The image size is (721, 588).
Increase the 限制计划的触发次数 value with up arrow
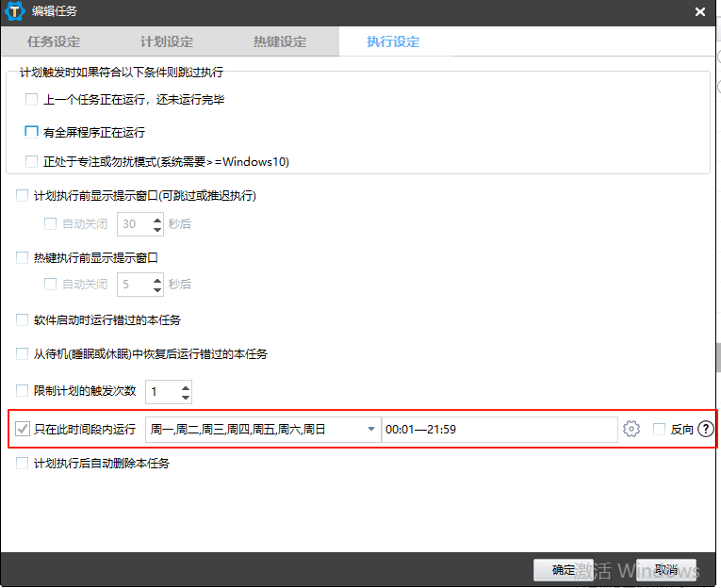(185, 386)
